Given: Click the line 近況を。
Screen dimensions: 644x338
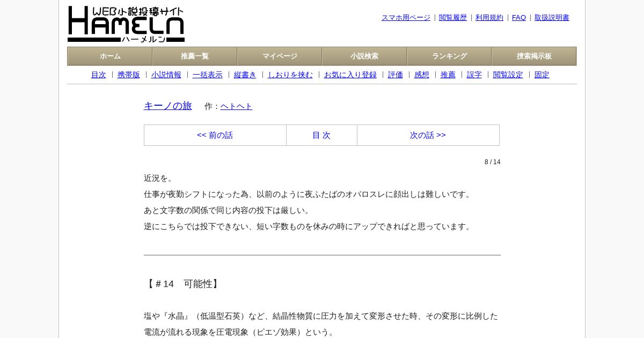Looking at the screenshot, I should [x=160, y=178].
